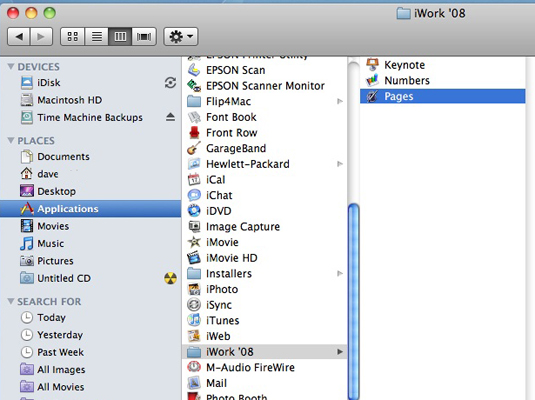Screen dimensions: 535x400
Task: Select the Installers folder
Action: click(x=265, y=274)
